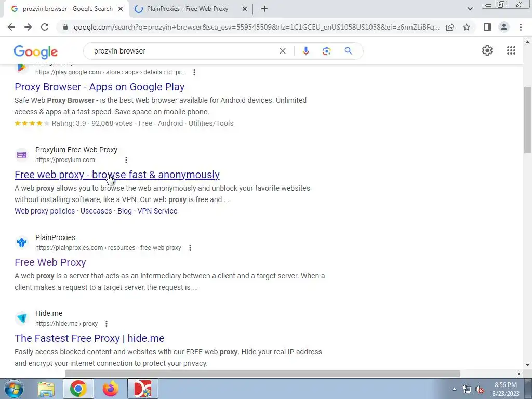The height and width of the screenshot is (399, 532).
Task: Open the Chrome profile avatar menu
Action: pyautogui.click(x=504, y=27)
